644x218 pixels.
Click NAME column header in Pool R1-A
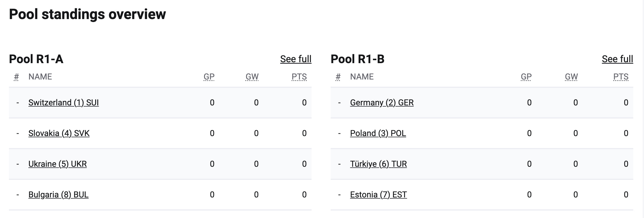point(40,77)
